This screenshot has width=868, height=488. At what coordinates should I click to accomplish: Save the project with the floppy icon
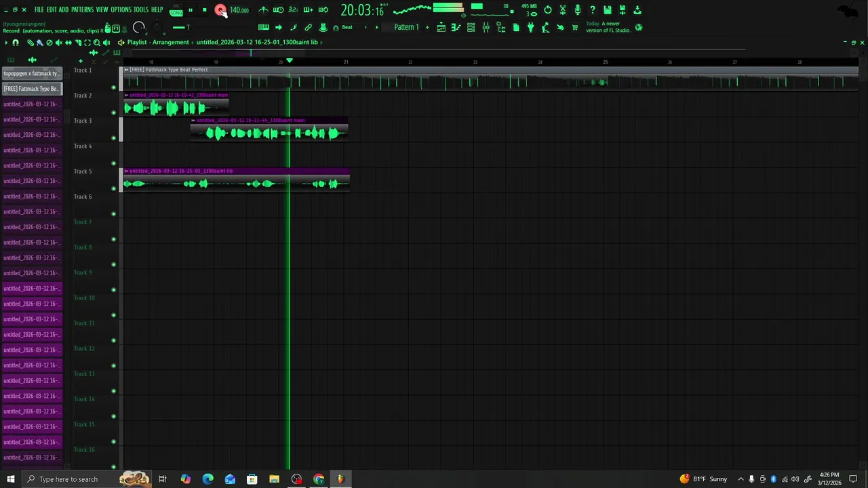[608, 10]
